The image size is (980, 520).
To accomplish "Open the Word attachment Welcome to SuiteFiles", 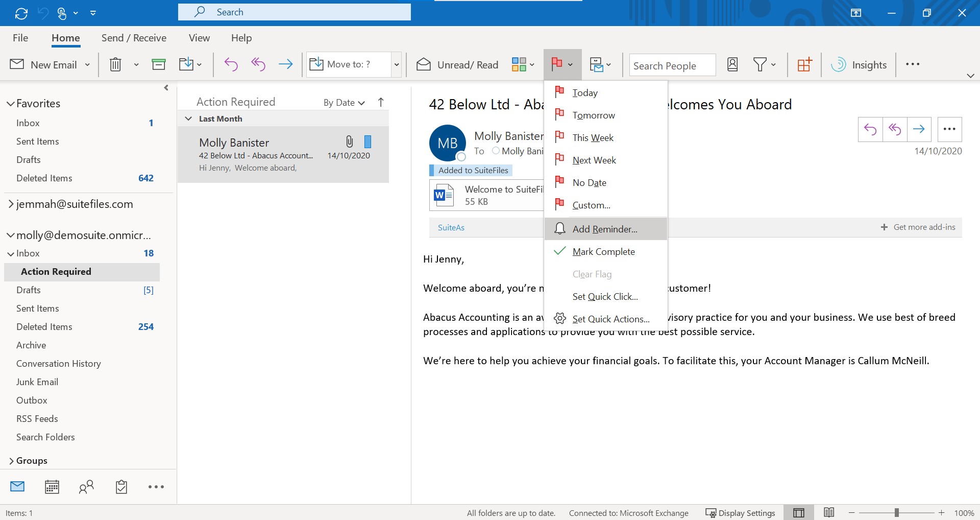I will coord(486,195).
